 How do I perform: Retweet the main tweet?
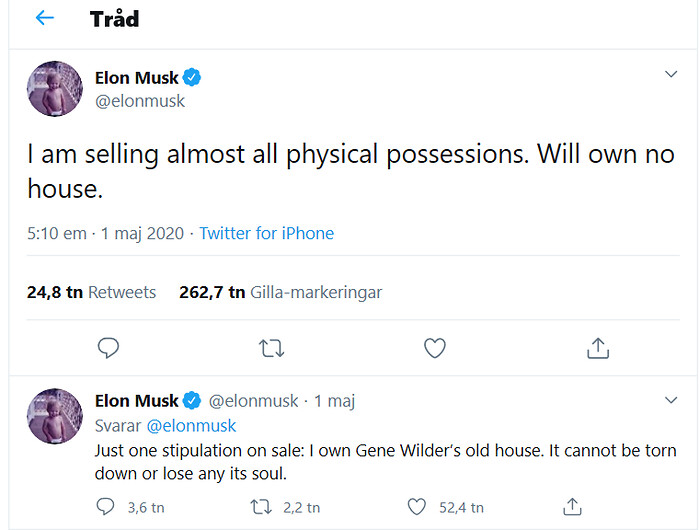coord(271,349)
